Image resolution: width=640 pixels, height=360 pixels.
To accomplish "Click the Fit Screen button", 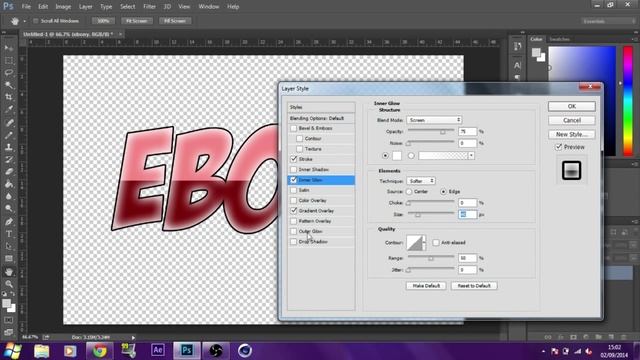I will coord(136,21).
